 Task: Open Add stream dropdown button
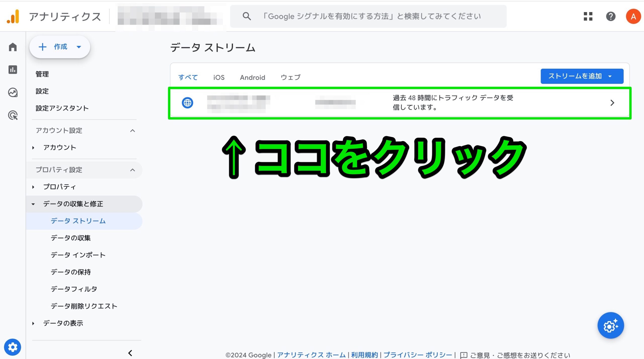(582, 76)
